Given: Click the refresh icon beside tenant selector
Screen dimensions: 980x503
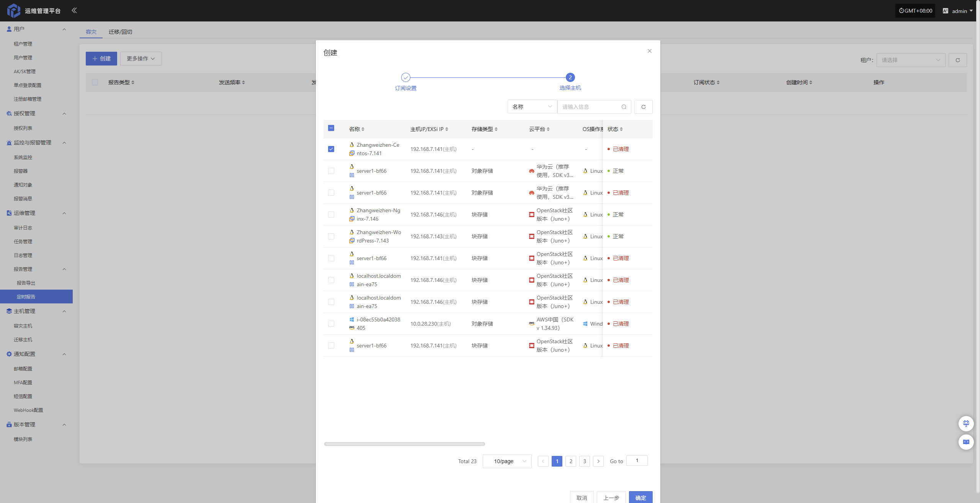Looking at the screenshot, I should [x=957, y=60].
